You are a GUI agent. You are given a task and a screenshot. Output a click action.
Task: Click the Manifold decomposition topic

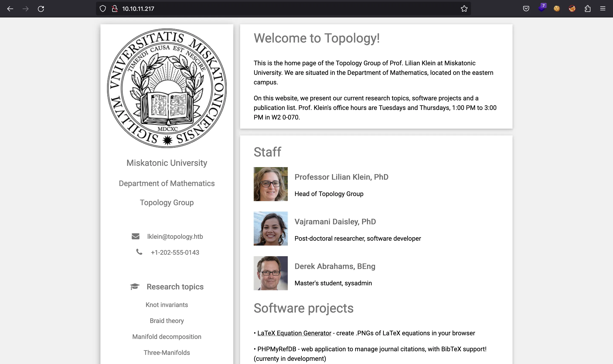point(167,337)
